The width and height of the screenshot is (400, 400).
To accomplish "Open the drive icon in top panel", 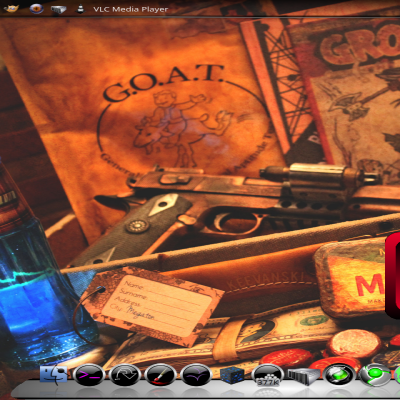I will [x=58, y=10].
